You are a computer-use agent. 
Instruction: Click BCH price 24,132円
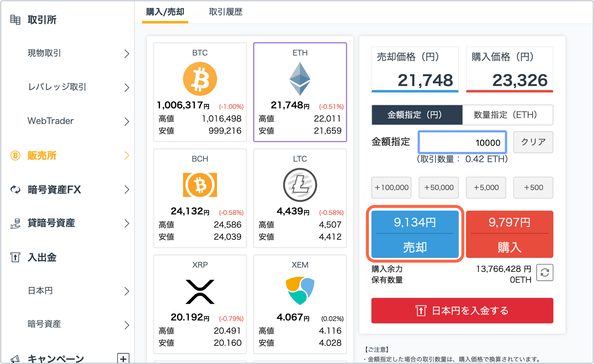190,211
